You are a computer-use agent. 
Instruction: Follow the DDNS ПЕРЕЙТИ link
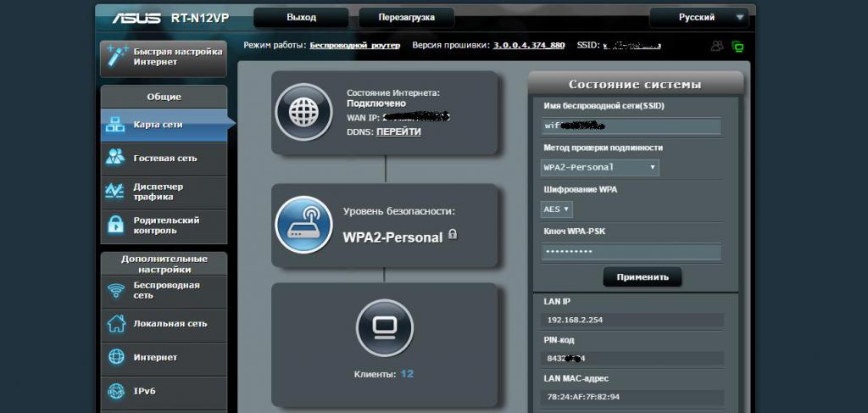[398, 131]
